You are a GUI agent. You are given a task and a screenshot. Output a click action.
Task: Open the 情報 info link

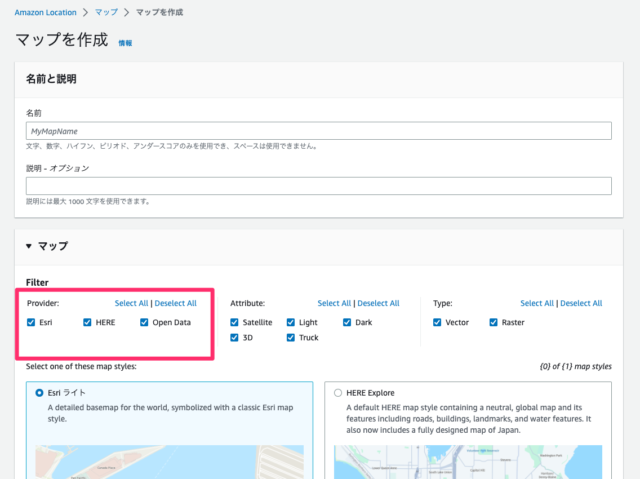coord(125,43)
